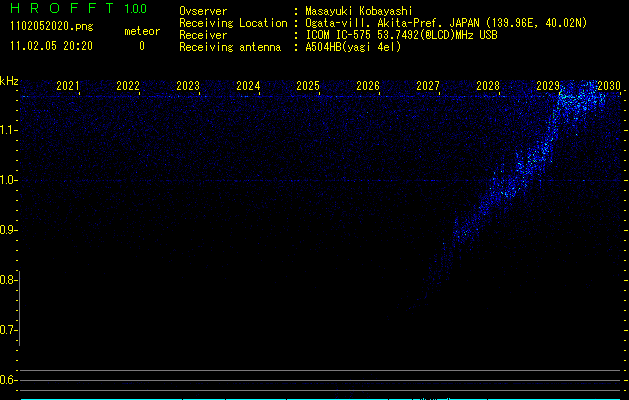Click the HROFFT 1.0.0 title text
Image resolution: width=629 pixels, height=400 pixels.
coord(79,8)
